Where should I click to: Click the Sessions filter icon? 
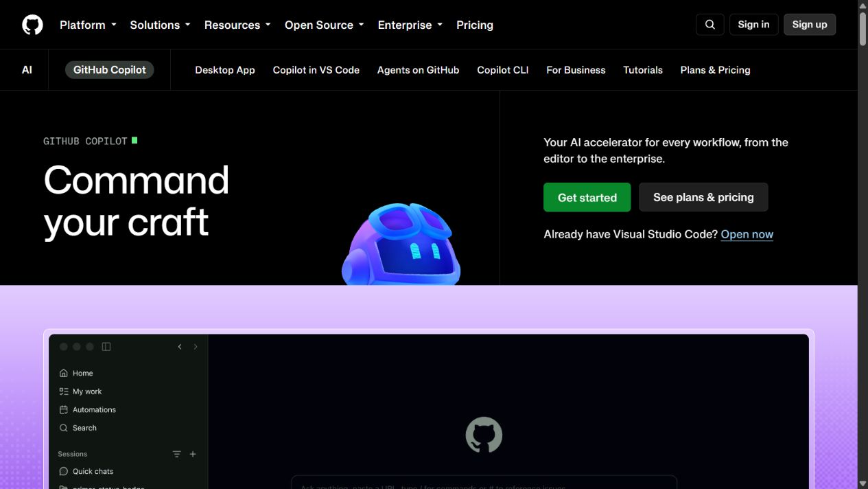177,454
